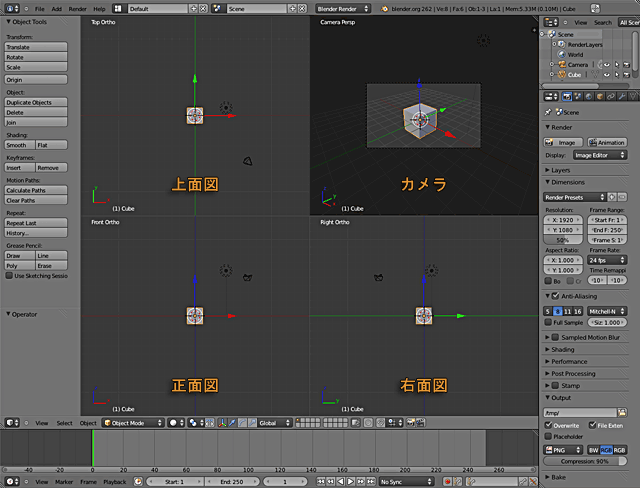The image size is (640, 488).
Task: Open the Display Image Editor dropdown
Action: 599,155
